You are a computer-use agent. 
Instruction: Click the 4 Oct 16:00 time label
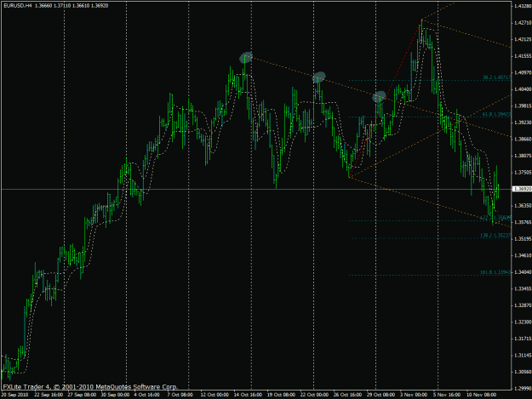tap(147, 395)
